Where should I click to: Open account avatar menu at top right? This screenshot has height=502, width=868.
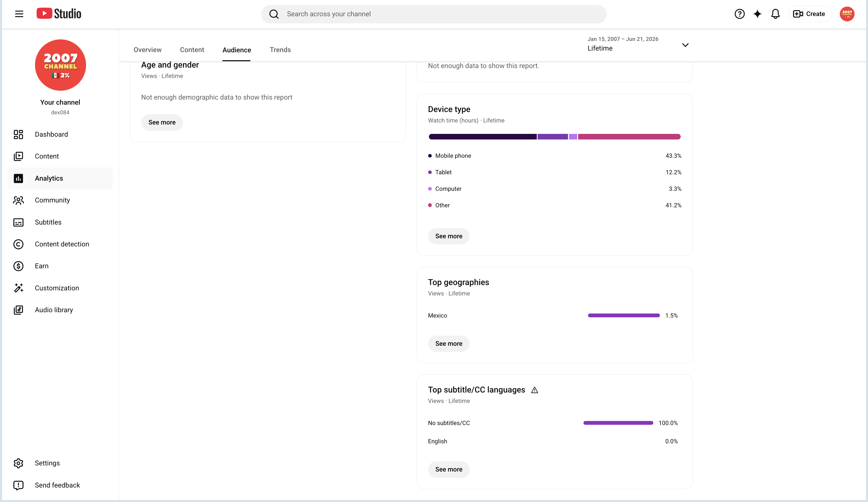click(x=847, y=14)
